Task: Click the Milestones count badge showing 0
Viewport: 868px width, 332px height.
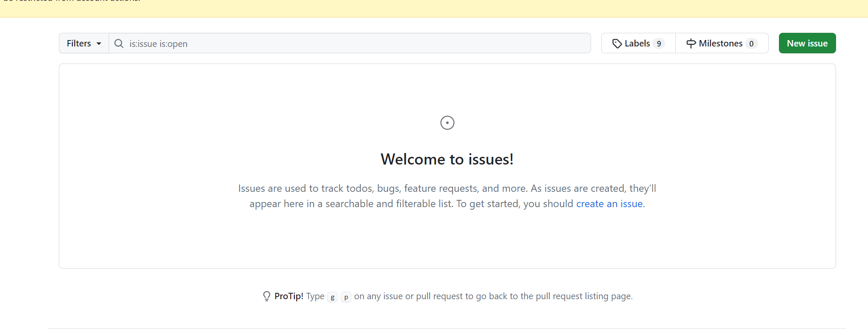Action: pos(751,43)
